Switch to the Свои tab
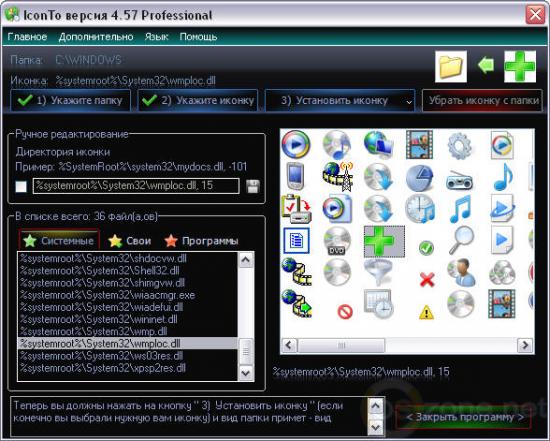Screen dimensions: 550x441 pyautogui.click(x=130, y=241)
